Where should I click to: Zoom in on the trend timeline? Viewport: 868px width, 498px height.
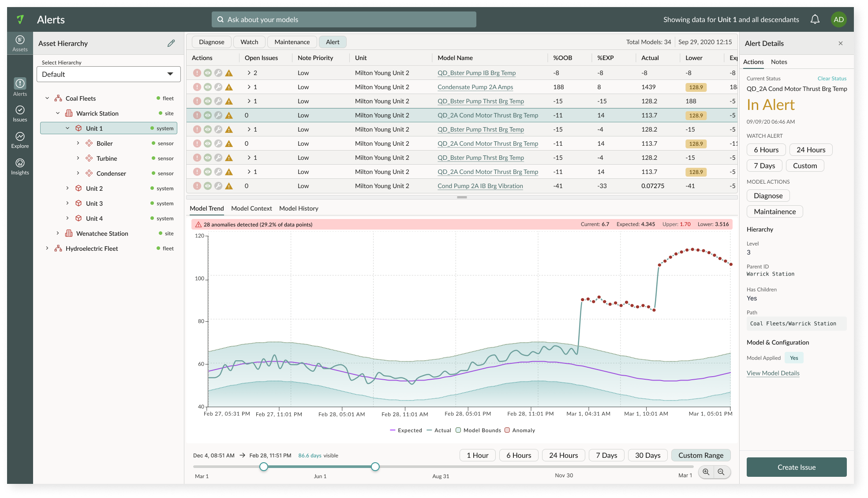[x=706, y=472]
